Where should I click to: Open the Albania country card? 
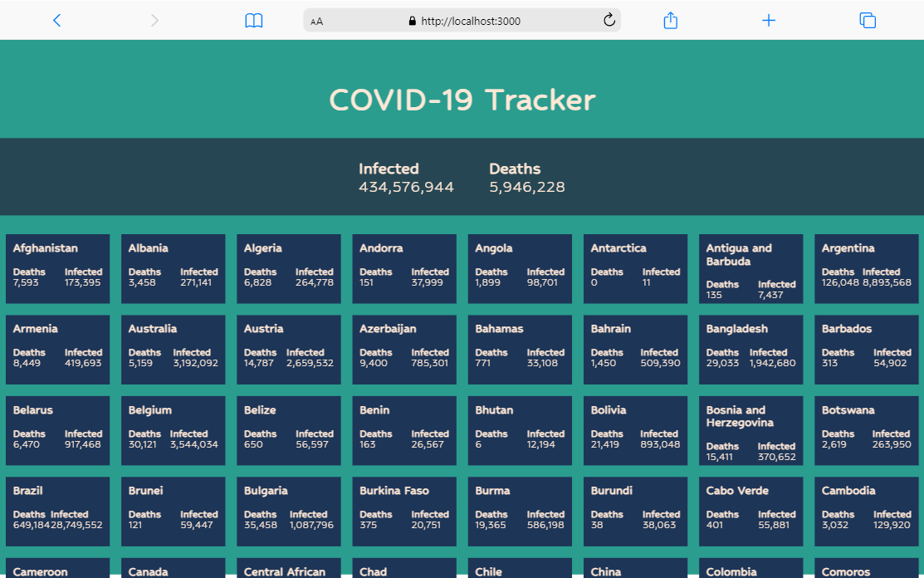point(174,269)
